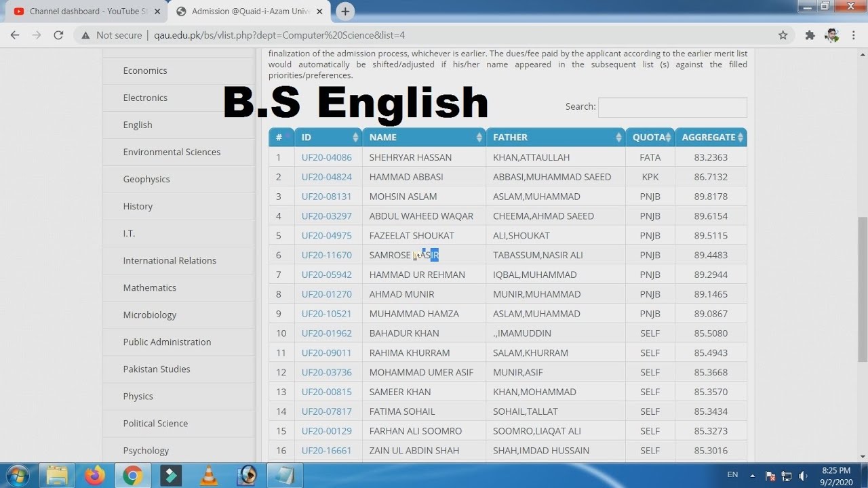The image size is (868, 488).
Task: Click the action center flag icon
Action: tap(770, 476)
